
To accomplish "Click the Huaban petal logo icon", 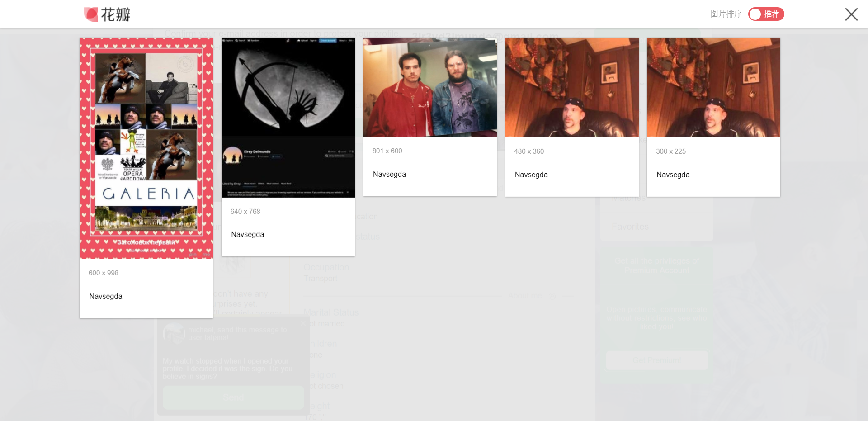I will [91, 14].
